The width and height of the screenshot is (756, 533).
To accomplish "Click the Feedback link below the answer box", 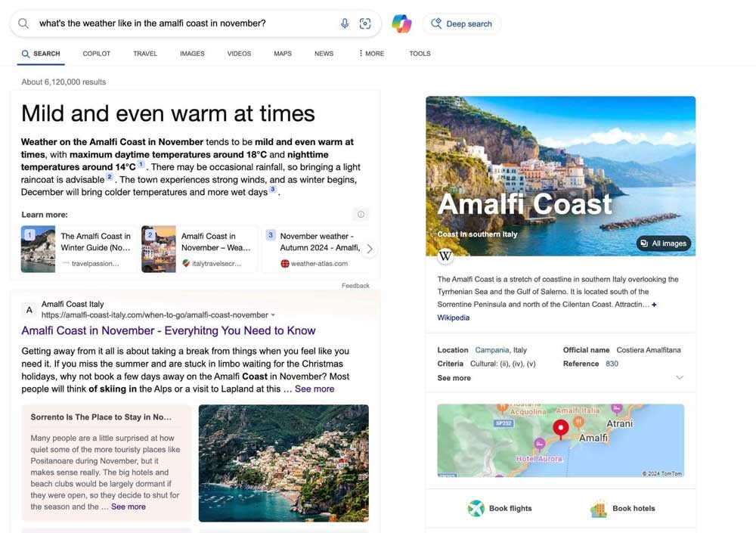I will (x=356, y=285).
